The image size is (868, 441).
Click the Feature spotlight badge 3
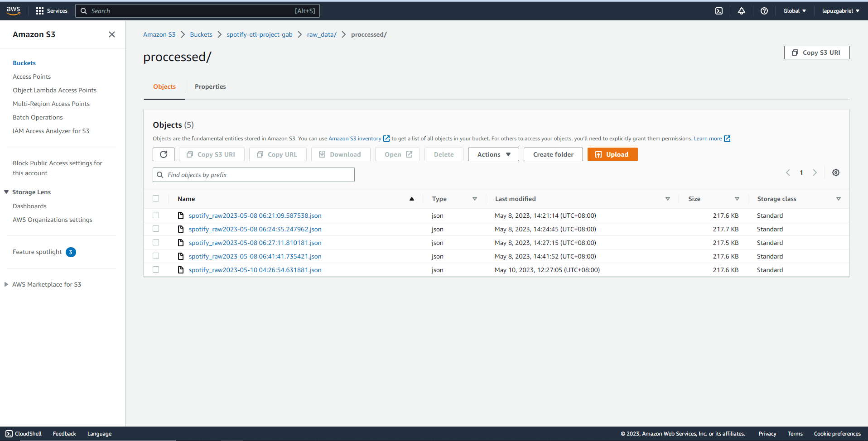(x=71, y=252)
